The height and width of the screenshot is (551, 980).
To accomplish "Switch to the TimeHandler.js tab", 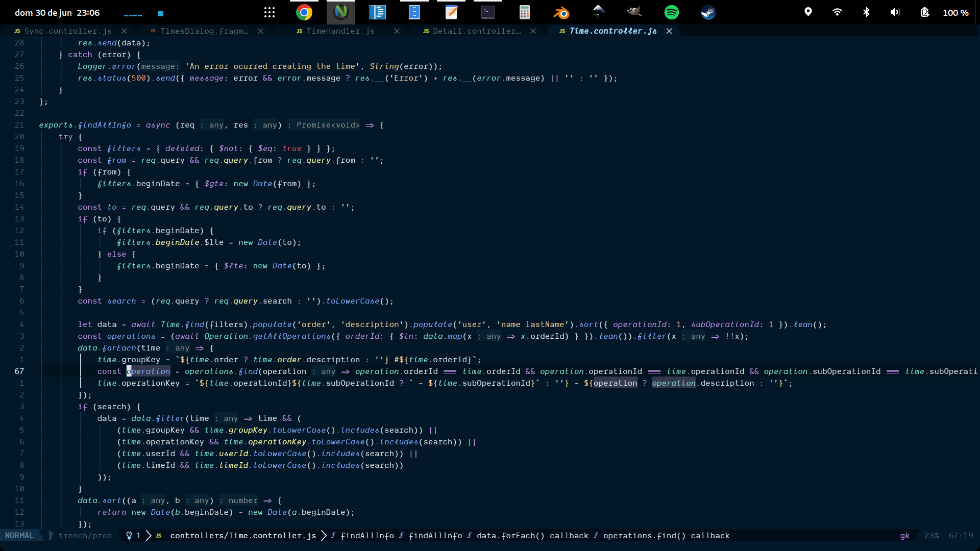I will click(x=340, y=31).
